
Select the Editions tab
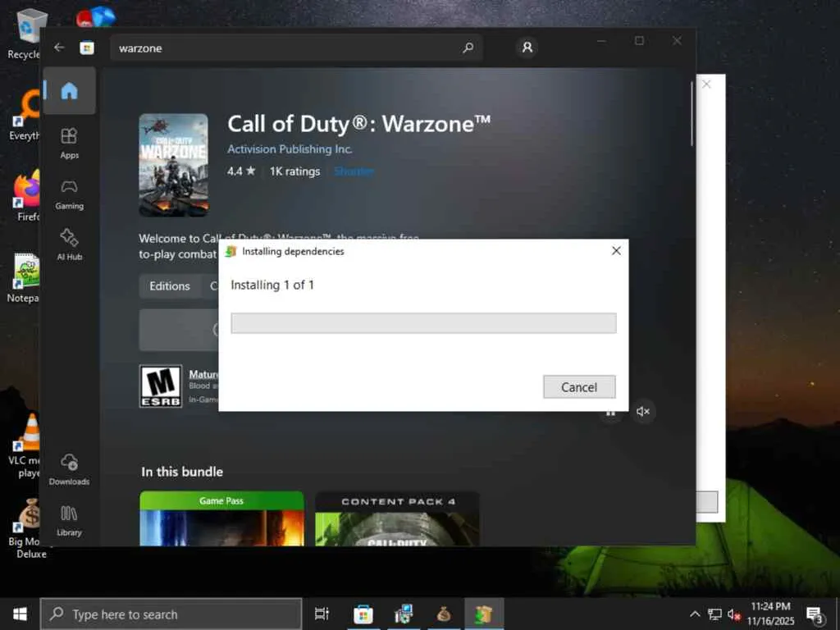(170, 286)
